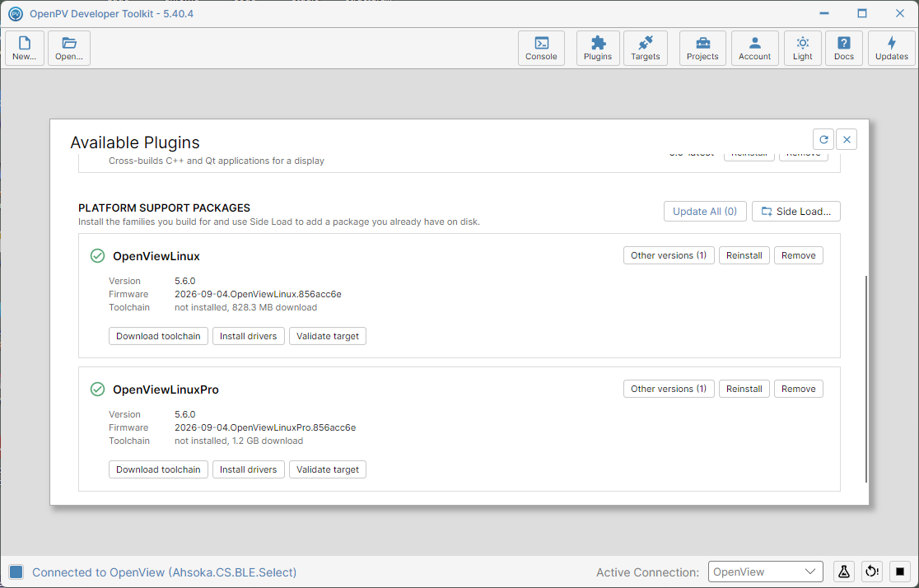Download toolchain for OpenViewLinux
919x588 pixels.
tap(158, 337)
